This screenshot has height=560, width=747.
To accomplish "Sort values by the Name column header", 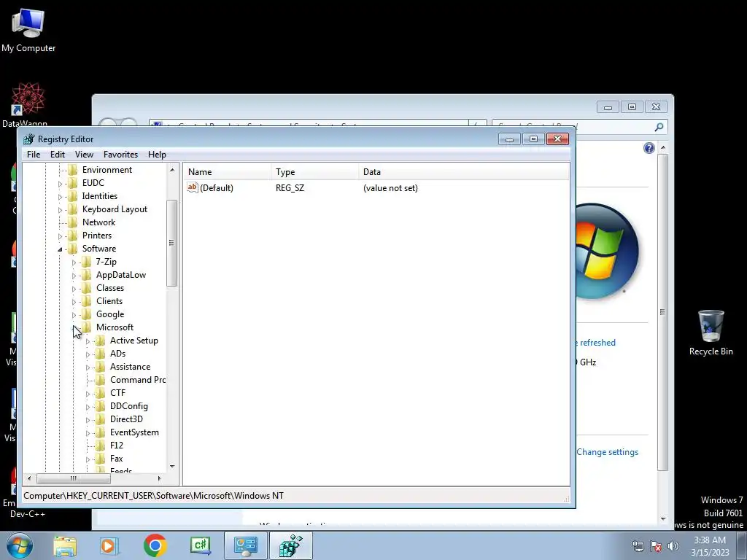I will [228, 172].
